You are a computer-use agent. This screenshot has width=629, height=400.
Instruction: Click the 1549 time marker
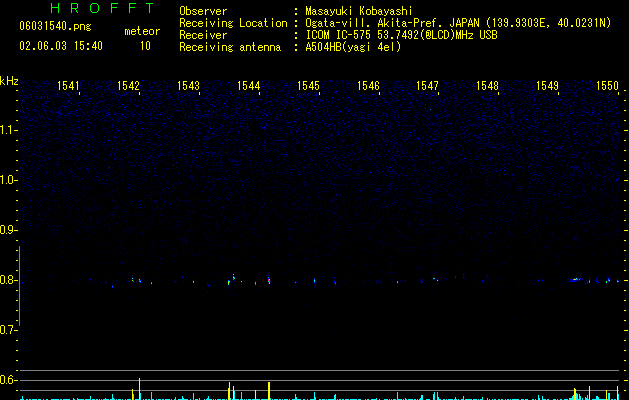point(547,85)
